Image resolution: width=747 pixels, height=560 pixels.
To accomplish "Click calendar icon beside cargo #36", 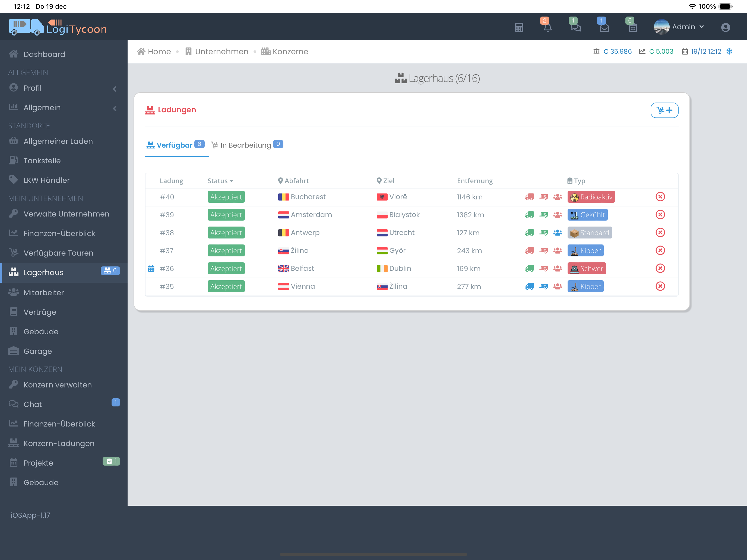I will (151, 269).
